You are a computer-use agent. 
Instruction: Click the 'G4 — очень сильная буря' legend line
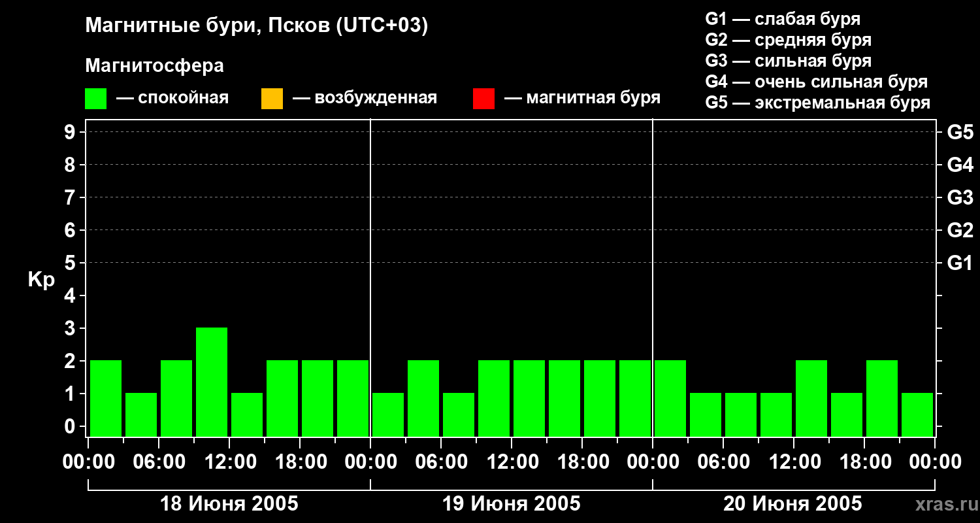(817, 82)
